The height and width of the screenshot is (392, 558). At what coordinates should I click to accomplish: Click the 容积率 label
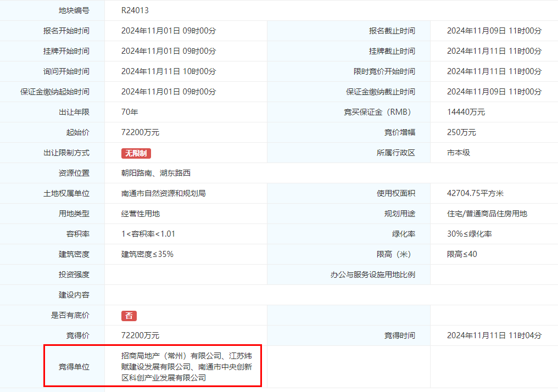coord(78,234)
